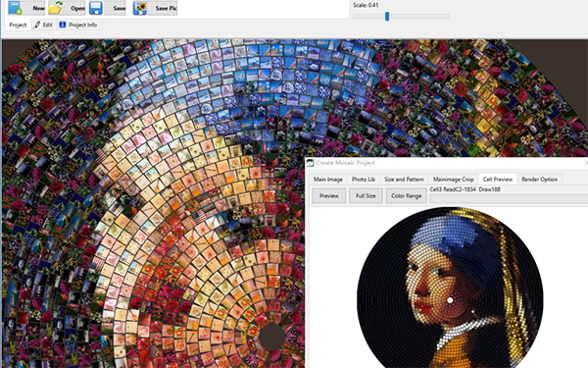Open the Mainimage Crop tab
The height and width of the screenshot is (368, 588).
pos(454,180)
